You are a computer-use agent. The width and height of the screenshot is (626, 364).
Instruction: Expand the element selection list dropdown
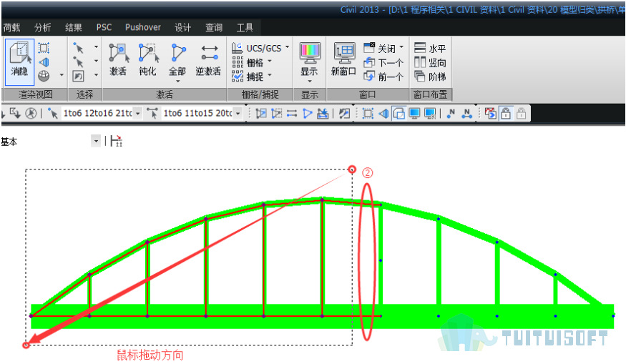[x=238, y=114]
